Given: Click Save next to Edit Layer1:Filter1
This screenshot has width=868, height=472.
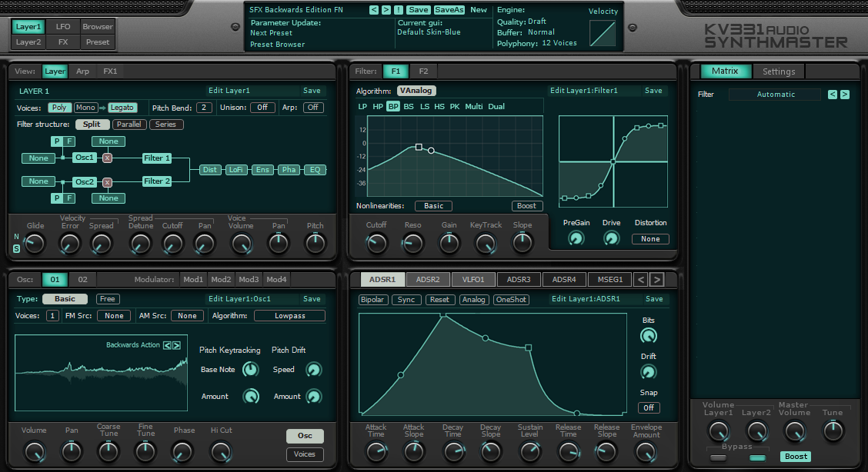Looking at the screenshot, I should 653,91.
